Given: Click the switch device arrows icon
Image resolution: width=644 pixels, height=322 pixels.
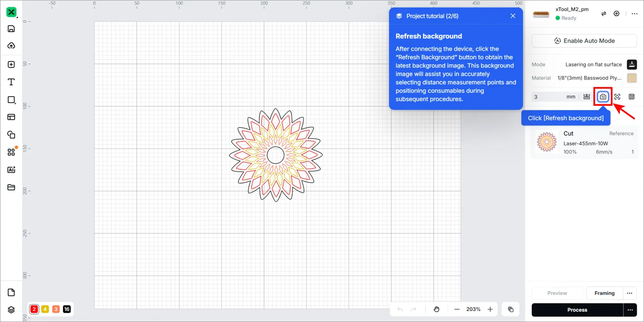Looking at the screenshot, I should tap(604, 14).
